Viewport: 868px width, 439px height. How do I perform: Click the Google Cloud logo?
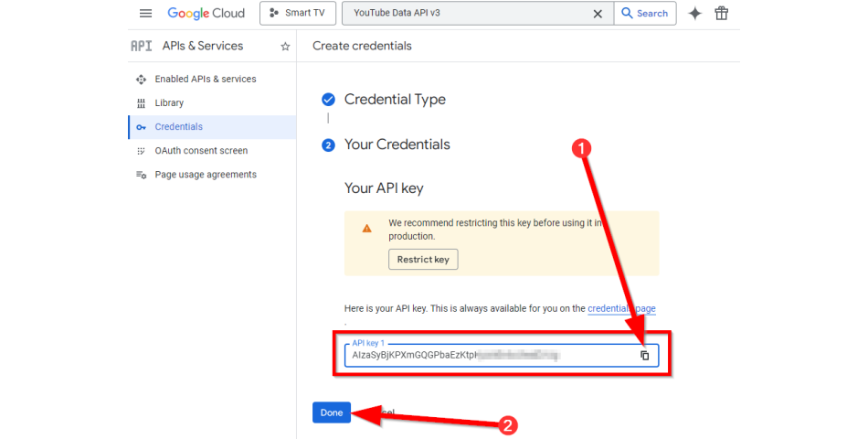click(x=206, y=14)
